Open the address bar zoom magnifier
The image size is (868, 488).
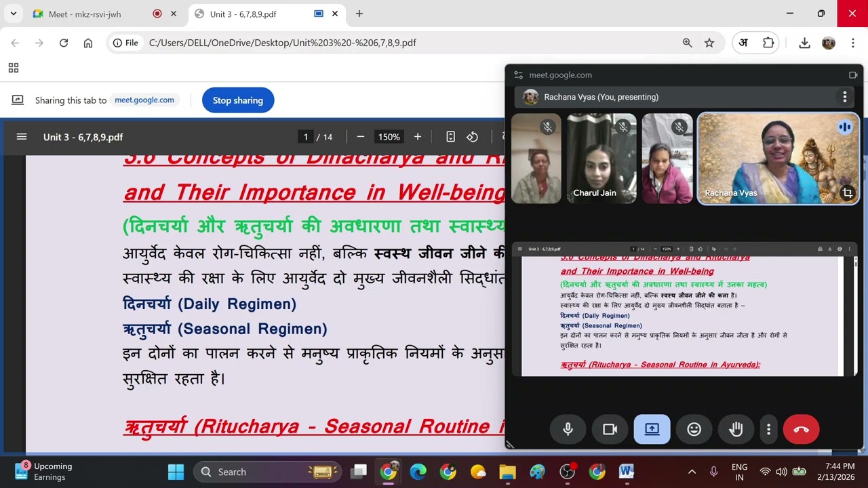(x=688, y=43)
